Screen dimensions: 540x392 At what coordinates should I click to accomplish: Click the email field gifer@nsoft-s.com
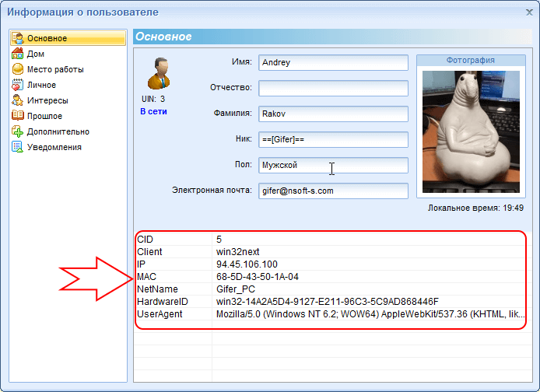tap(333, 191)
